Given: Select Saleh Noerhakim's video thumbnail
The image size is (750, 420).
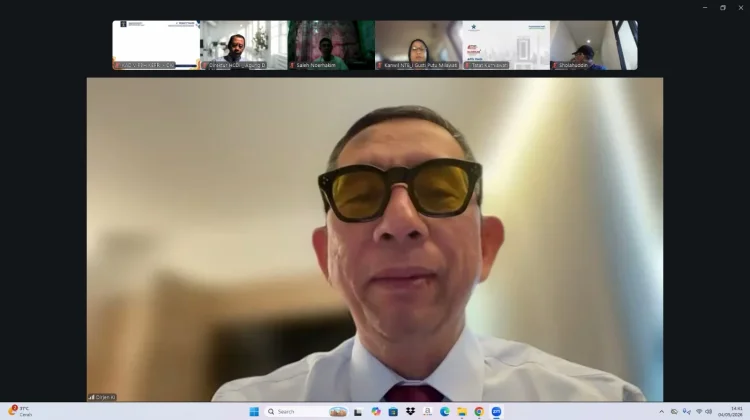Looking at the screenshot, I should [x=331, y=45].
